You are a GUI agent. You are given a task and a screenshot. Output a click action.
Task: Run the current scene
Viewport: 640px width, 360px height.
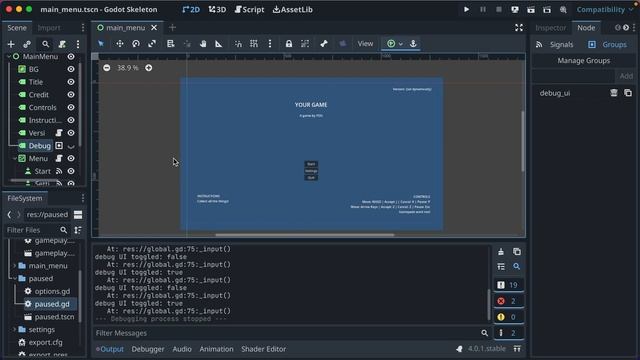[531, 9]
